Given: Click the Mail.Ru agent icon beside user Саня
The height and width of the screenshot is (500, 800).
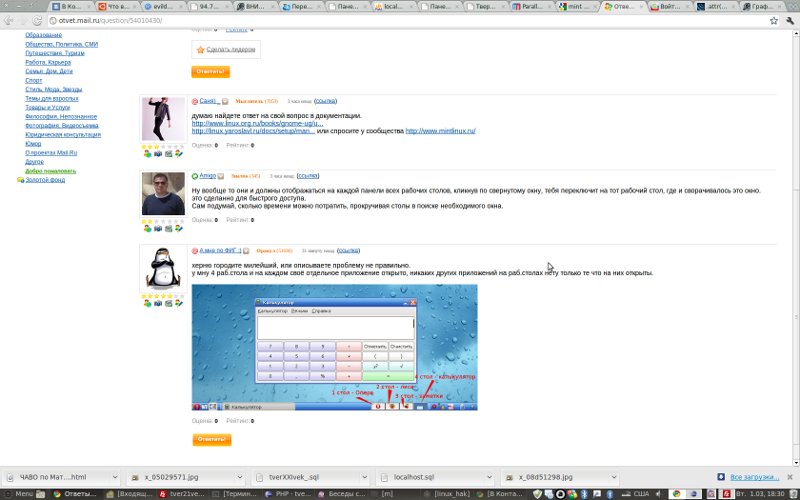Looking at the screenshot, I should pos(195,101).
